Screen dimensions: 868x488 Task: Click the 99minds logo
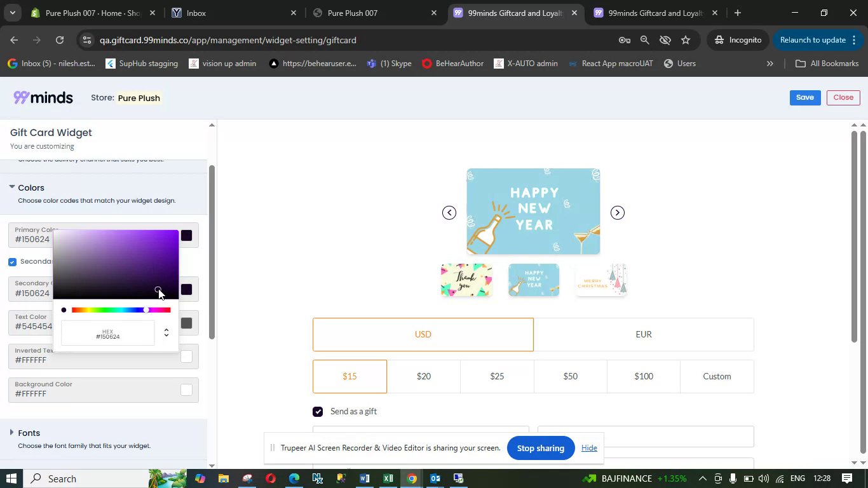click(43, 97)
